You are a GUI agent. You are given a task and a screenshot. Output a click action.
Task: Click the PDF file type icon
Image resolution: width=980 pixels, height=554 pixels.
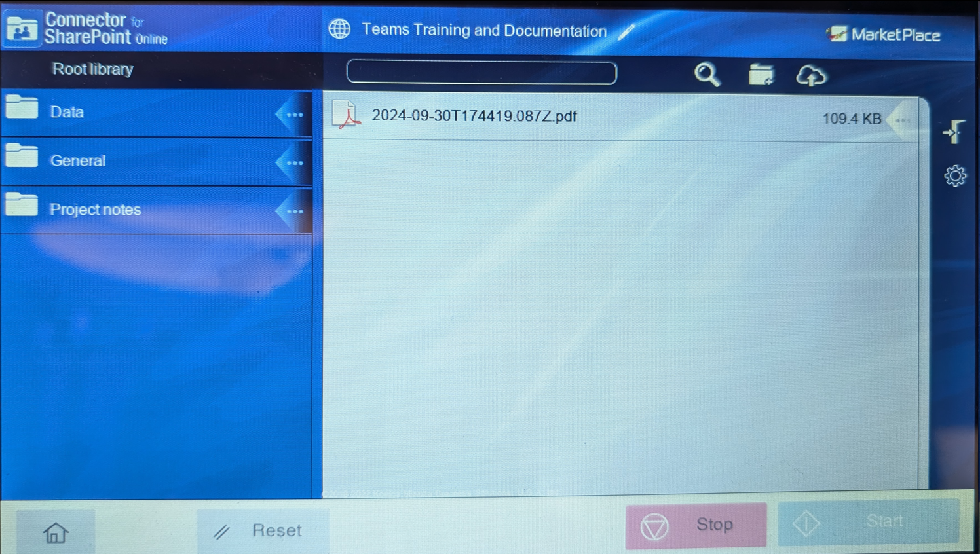[x=347, y=115]
